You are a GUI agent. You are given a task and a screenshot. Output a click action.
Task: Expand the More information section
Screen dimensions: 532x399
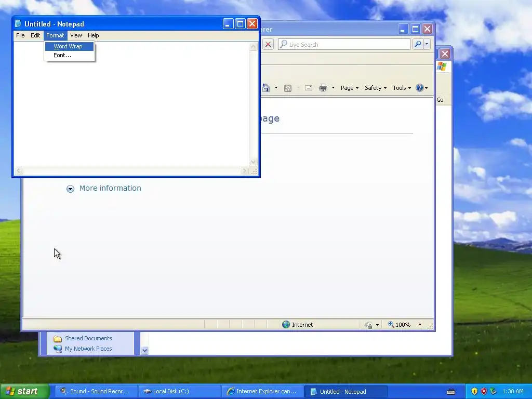click(x=70, y=189)
